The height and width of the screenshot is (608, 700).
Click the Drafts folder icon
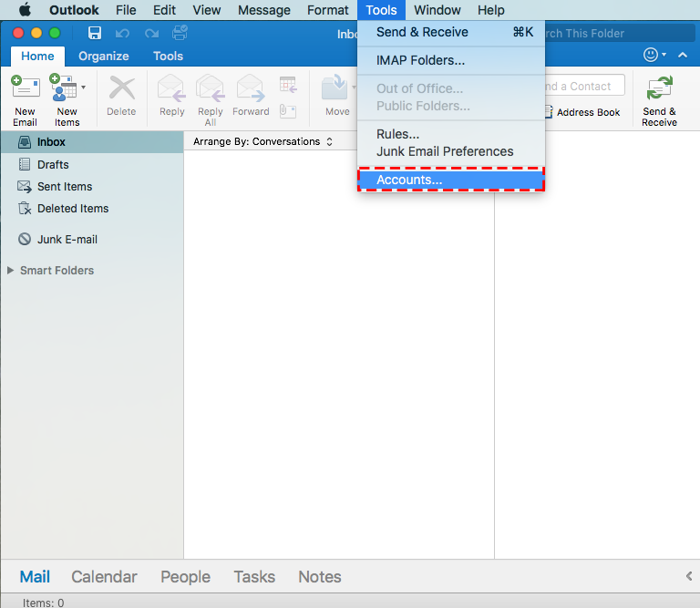(x=25, y=164)
